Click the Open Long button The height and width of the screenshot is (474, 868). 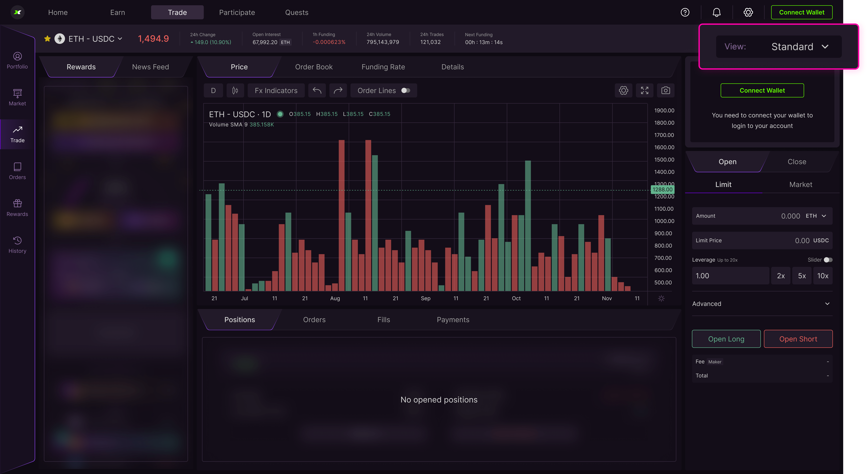coord(726,339)
